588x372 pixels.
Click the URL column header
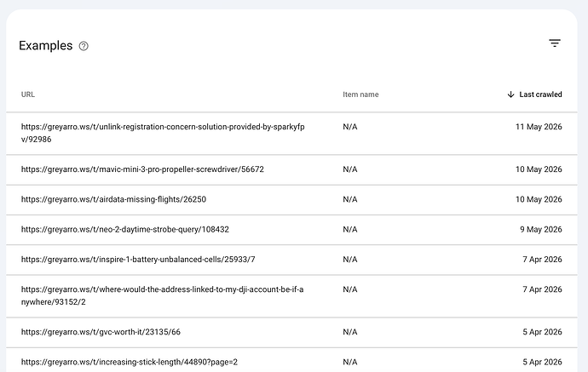pos(28,94)
